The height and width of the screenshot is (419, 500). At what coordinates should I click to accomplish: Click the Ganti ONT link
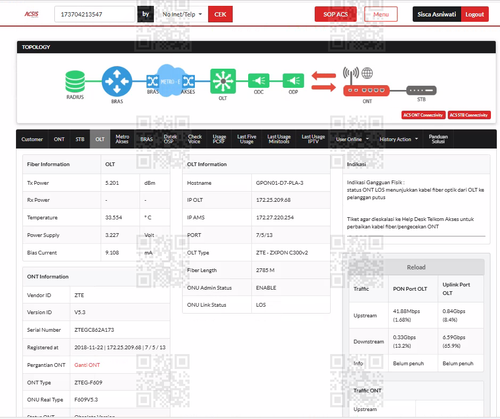(87, 365)
